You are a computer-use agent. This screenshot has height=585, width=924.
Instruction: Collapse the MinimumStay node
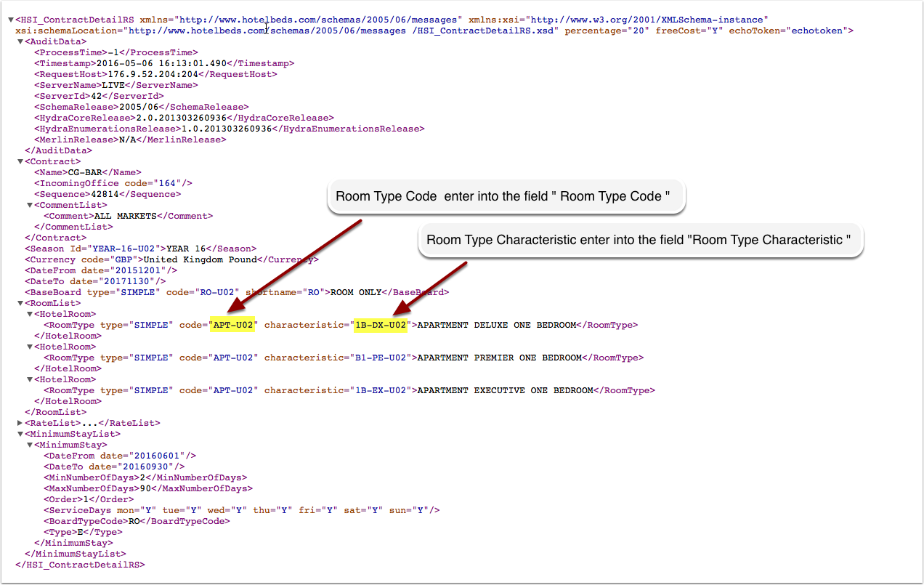coord(30,445)
